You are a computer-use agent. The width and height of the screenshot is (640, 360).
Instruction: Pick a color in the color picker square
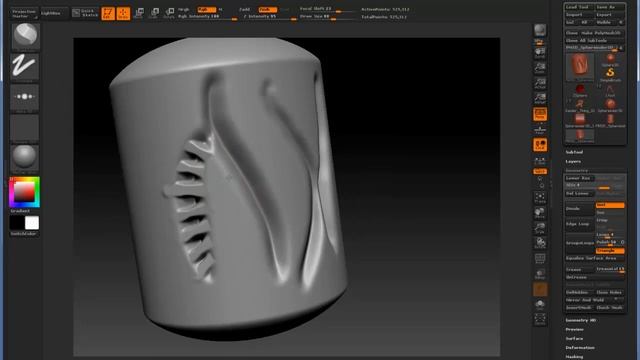point(24,192)
